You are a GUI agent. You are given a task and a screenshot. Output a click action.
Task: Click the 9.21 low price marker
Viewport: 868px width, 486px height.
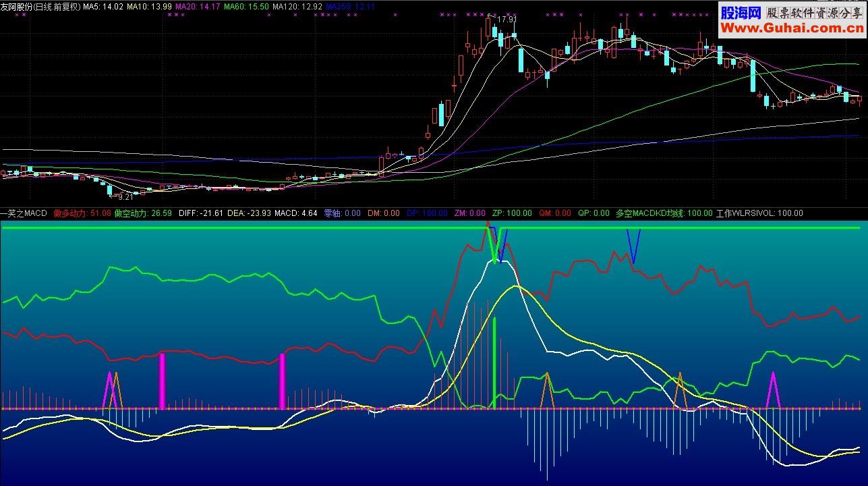125,197
